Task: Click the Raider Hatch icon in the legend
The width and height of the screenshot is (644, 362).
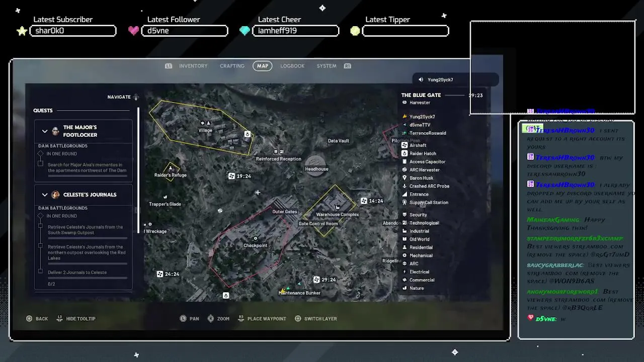Action: click(405, 153)
